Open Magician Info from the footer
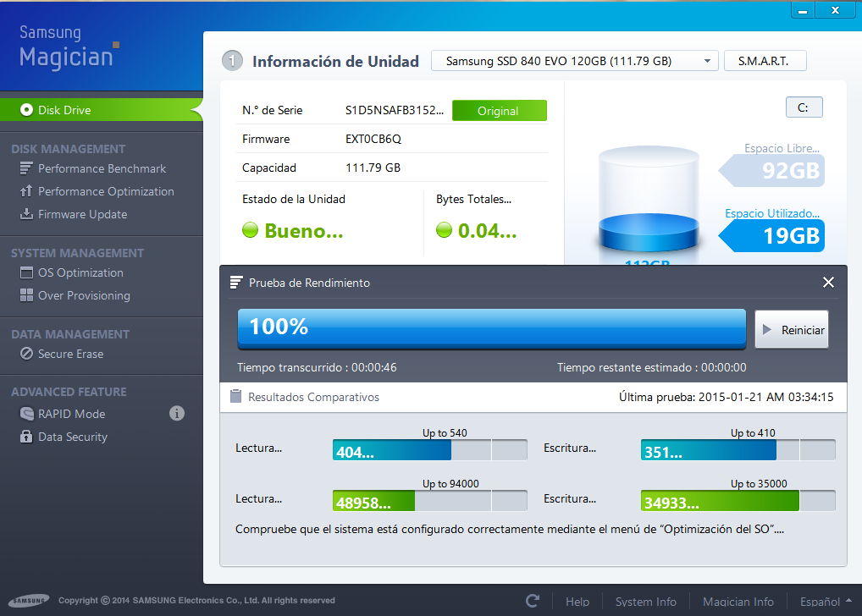Image resolution: width=862 pixels, height=616 pixels. 738,602
